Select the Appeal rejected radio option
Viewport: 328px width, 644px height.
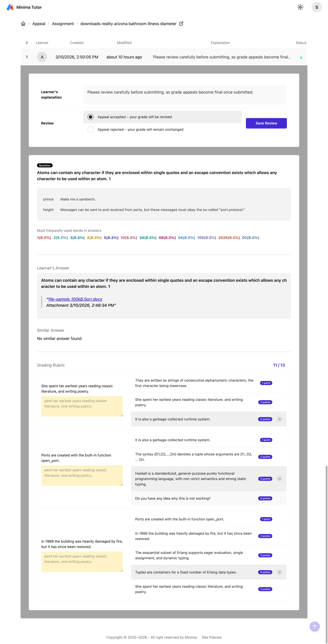point(91,129)
